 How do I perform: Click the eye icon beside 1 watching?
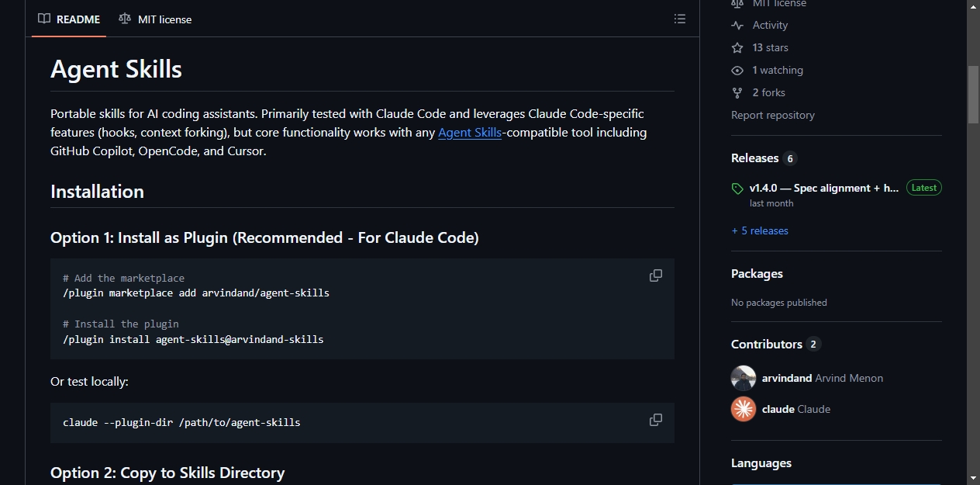coord(737,71)
